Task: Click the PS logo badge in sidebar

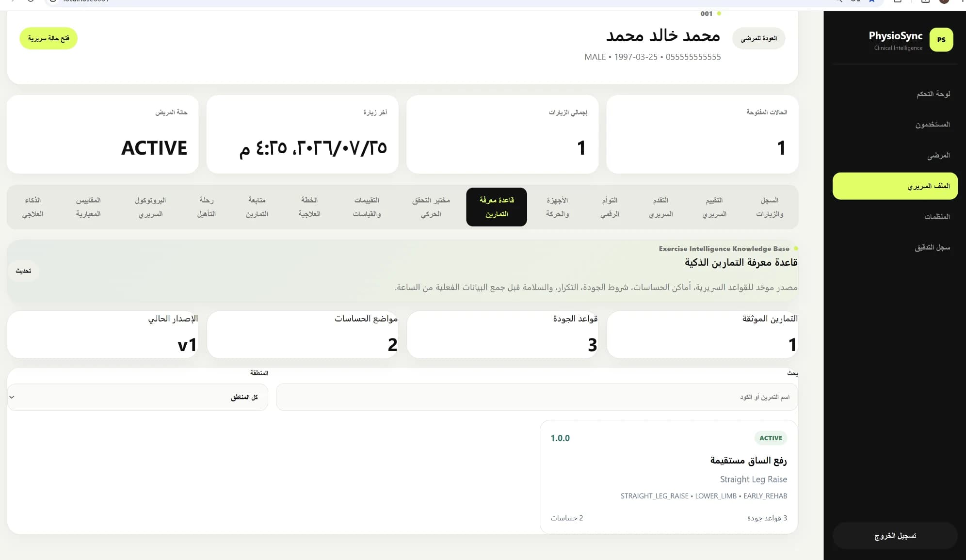Action: (x=941, y=40)
